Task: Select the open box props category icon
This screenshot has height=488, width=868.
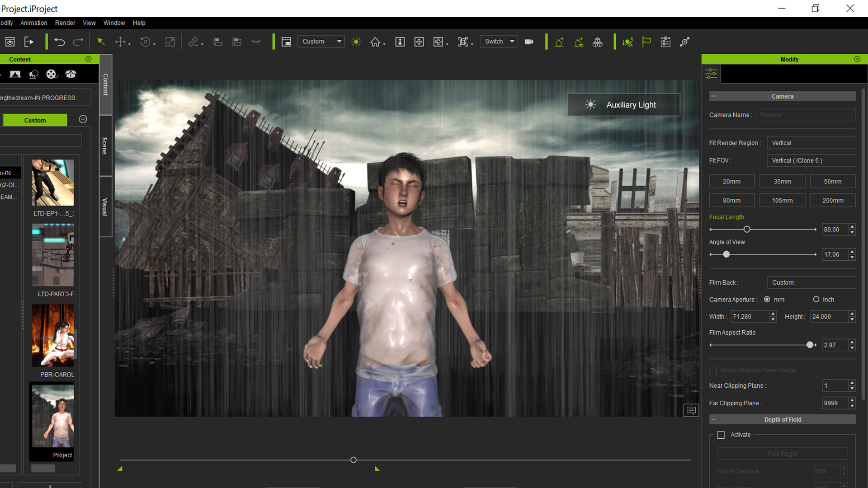Action: [71, 74]
